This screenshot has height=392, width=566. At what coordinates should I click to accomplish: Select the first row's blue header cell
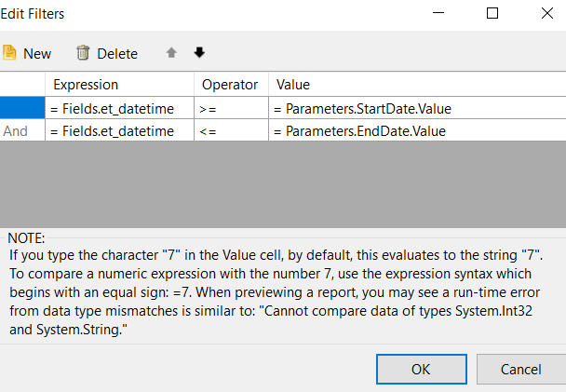21,108
